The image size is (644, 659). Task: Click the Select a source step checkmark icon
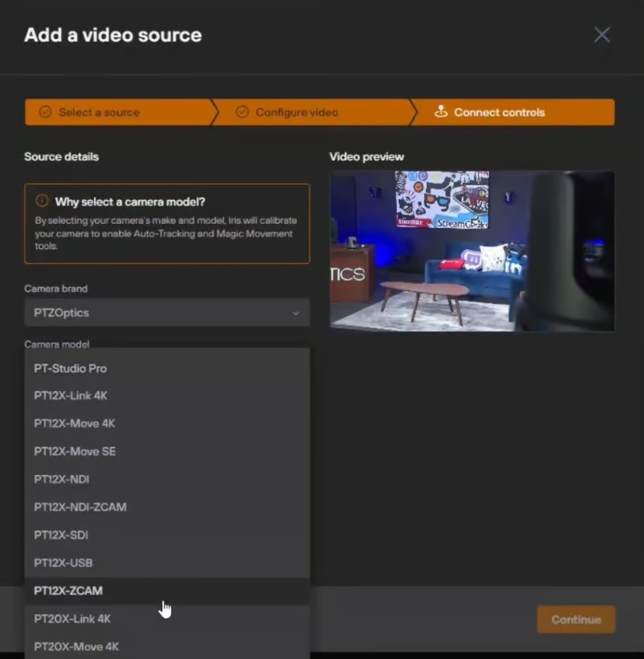[45, 112]
